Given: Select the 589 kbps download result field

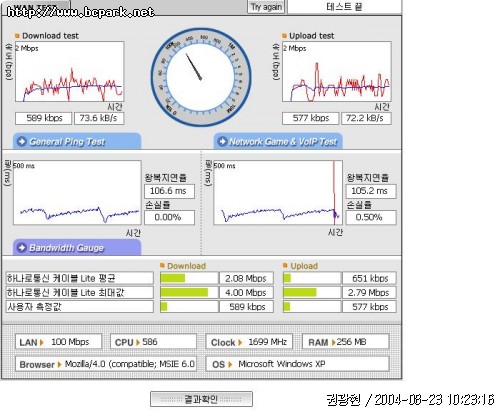Looking at the screenshot, I should tap(43, 118).
